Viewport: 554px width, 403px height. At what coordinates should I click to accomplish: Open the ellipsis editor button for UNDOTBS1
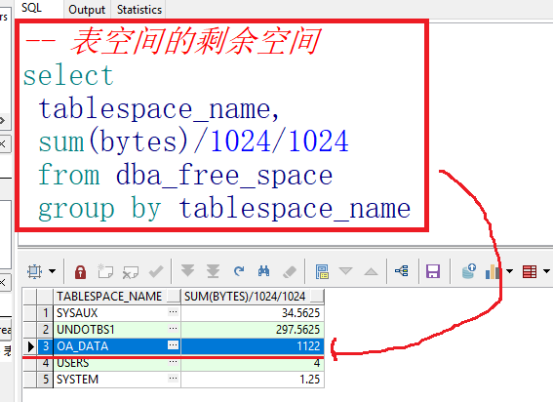pyautogui.click(x=173, y=329)
